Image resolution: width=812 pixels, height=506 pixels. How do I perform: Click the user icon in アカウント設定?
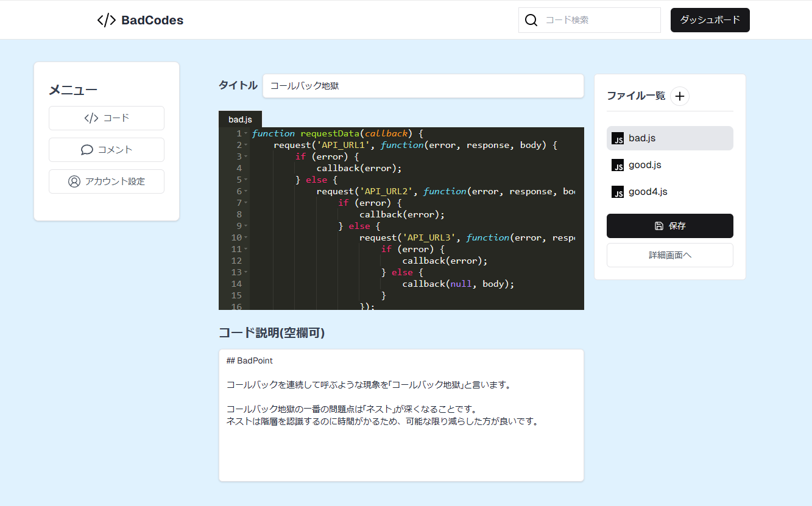tap(74, 181)
